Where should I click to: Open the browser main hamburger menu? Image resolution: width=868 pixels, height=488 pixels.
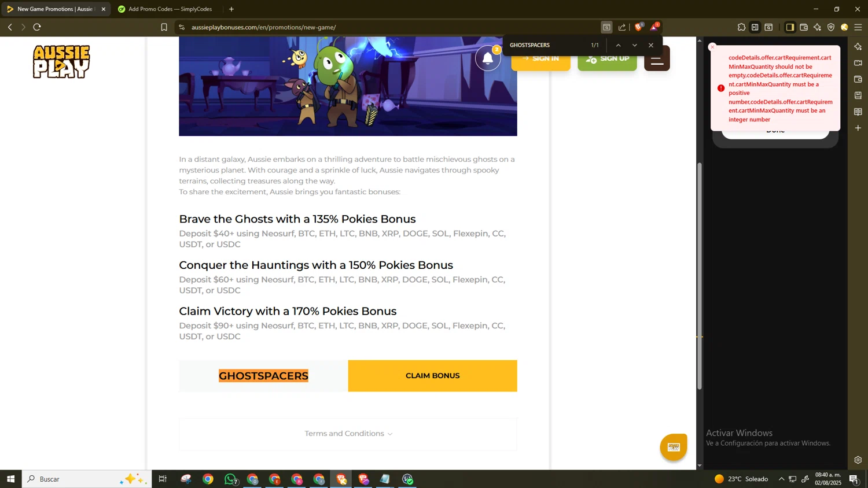pos(859,27)
